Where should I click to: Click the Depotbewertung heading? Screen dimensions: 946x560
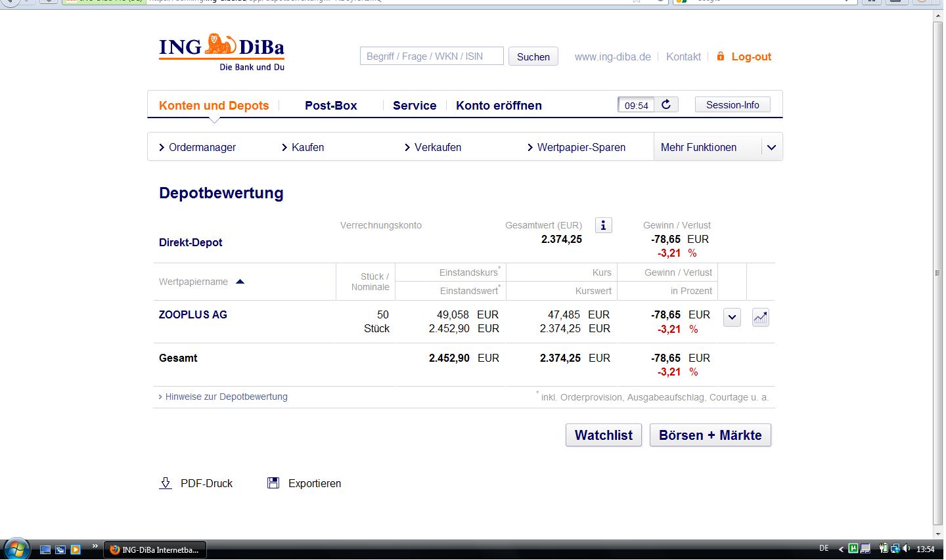[221, 193]
